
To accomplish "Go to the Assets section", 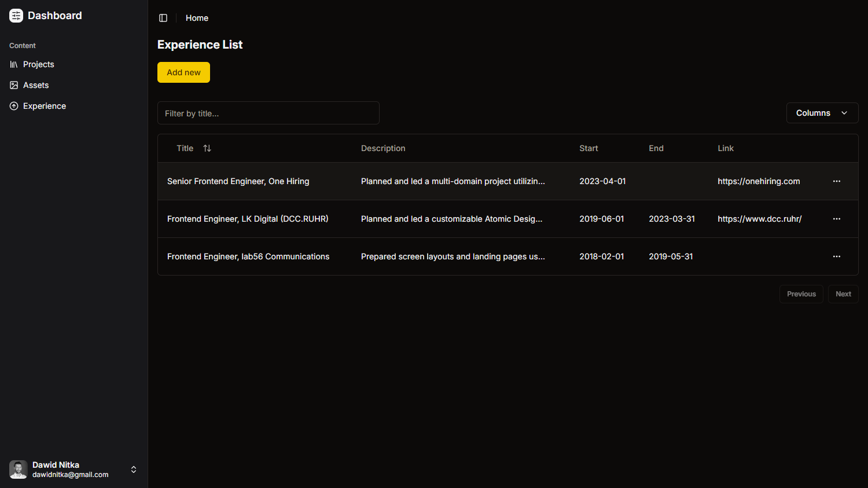I will click(x=36, y=85).
